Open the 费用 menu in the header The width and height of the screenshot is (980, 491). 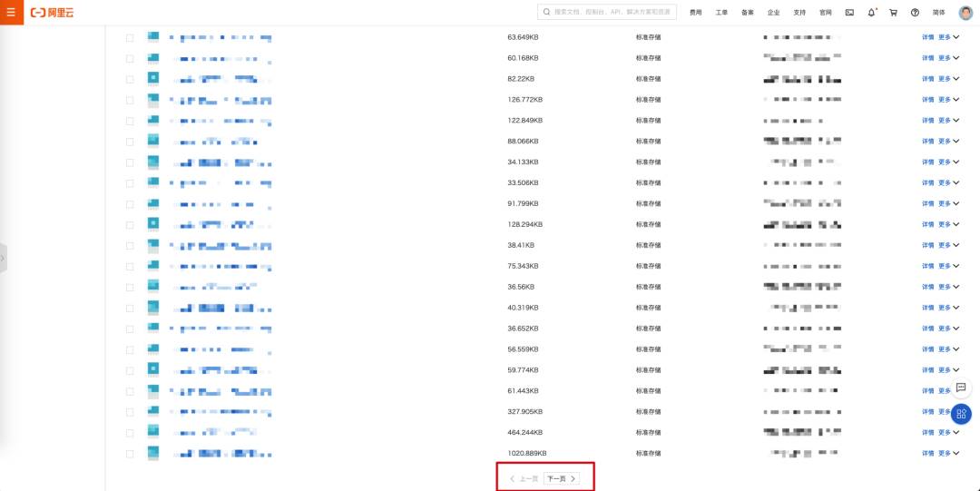[x=696, y=13]
